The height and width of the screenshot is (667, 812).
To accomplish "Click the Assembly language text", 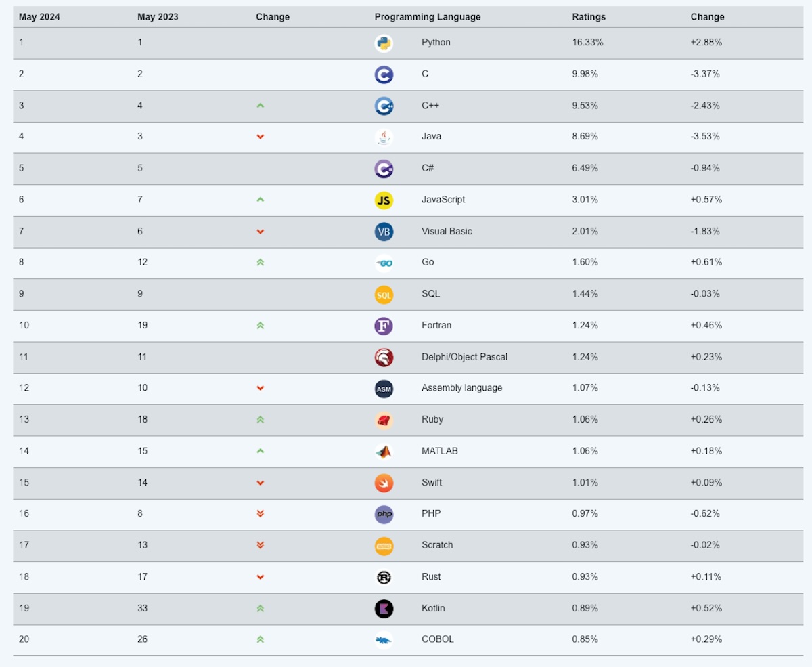I will (x=461, y=388).
